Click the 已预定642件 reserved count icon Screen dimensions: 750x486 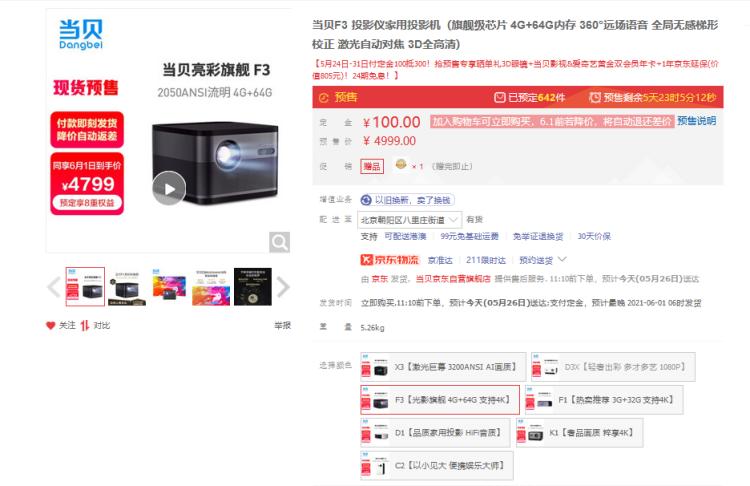499,97
